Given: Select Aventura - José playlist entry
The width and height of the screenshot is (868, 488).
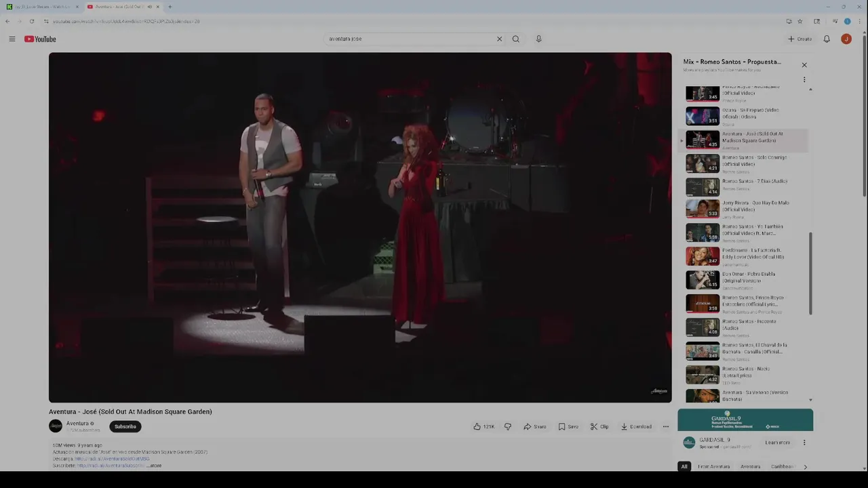Looking at the screenshot, I should pos(745,140).
